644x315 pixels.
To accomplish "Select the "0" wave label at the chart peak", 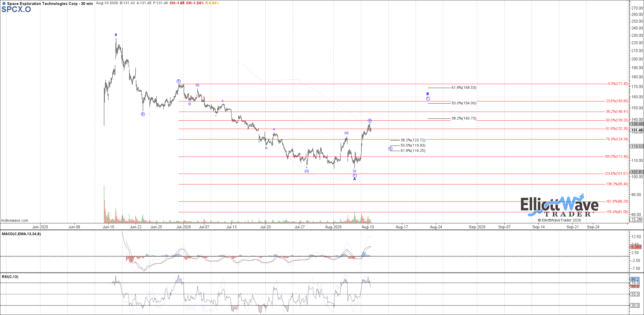I will click(x=116, y=35).
